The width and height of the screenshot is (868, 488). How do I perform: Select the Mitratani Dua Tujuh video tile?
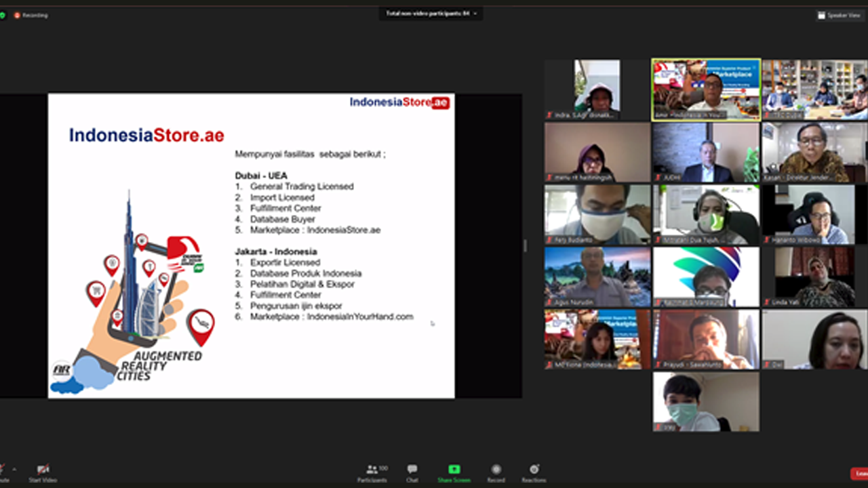point(706,215)
